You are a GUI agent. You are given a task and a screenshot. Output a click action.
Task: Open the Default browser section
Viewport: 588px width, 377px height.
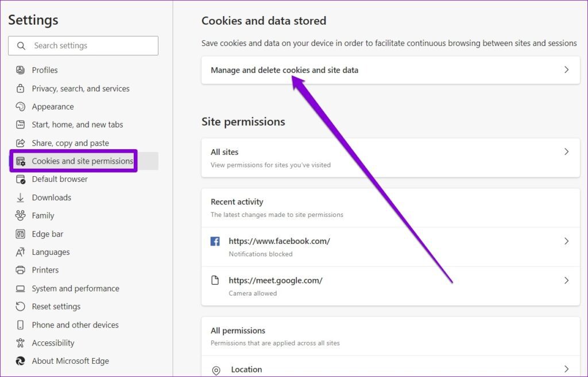click(60, 179)
